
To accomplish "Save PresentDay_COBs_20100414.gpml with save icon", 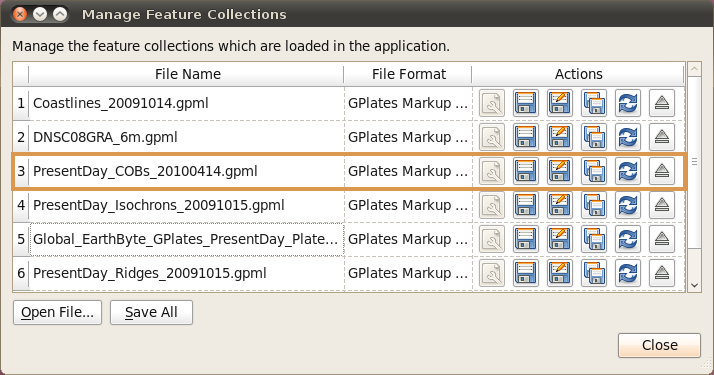I will point(526,171).
